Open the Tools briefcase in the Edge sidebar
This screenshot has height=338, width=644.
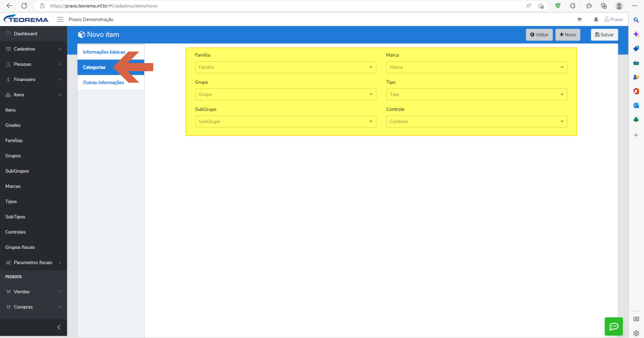(x=636, y=63)
